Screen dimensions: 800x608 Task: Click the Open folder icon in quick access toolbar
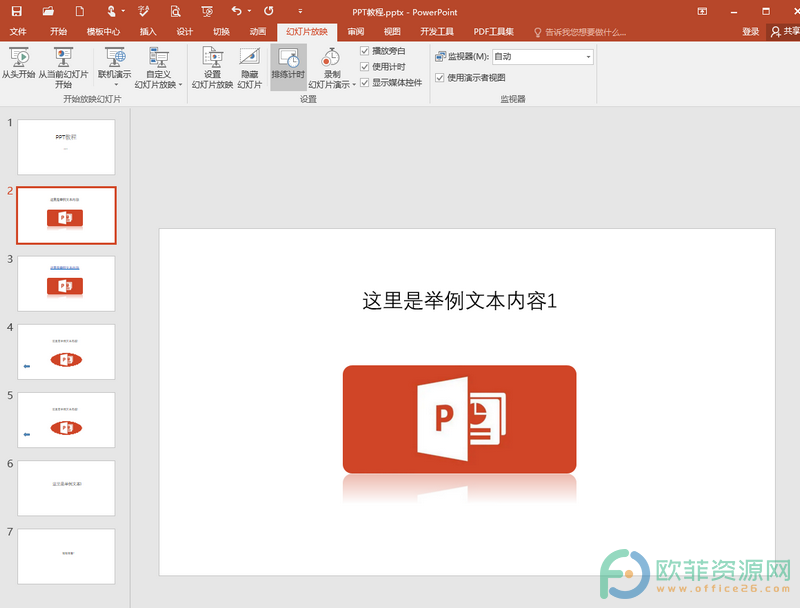click(x=48, y=11)
